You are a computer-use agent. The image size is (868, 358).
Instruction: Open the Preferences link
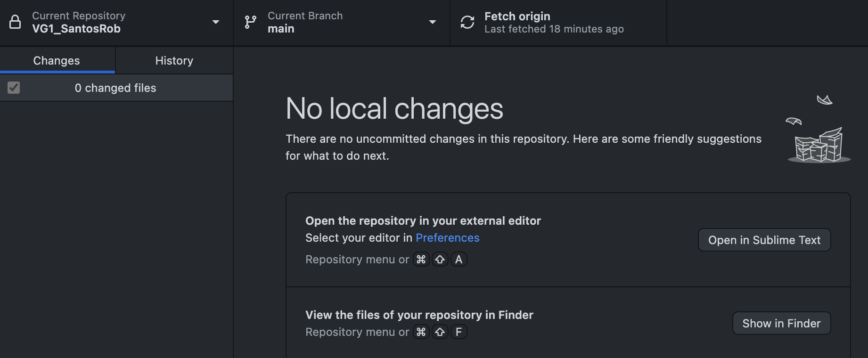pos(447,238)
